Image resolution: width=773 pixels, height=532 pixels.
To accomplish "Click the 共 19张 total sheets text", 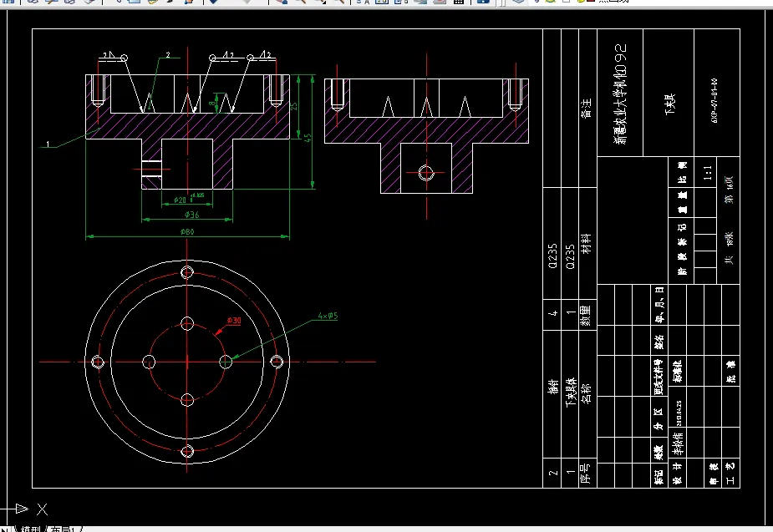I will pyautogui.click(x=729, y=248).
